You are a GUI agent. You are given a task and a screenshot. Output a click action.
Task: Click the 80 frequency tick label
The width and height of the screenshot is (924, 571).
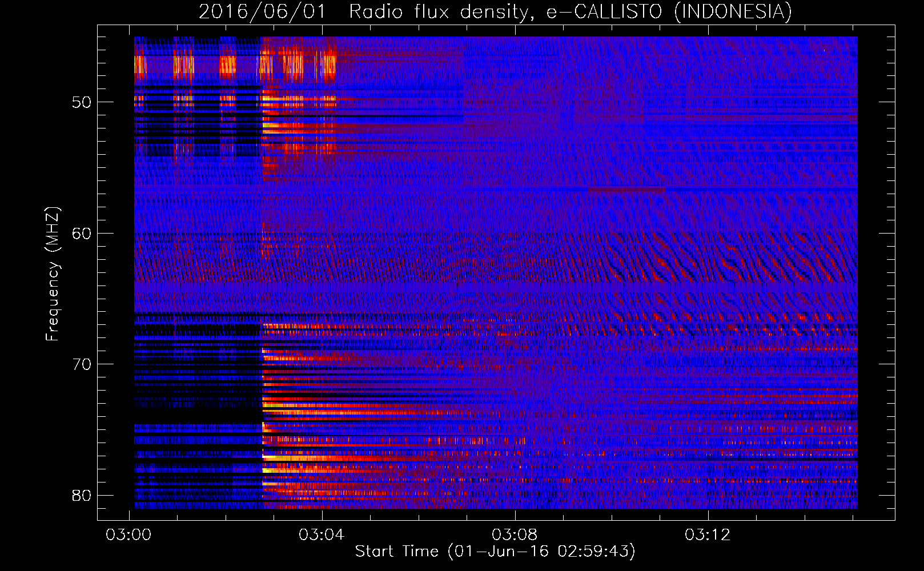82,495
